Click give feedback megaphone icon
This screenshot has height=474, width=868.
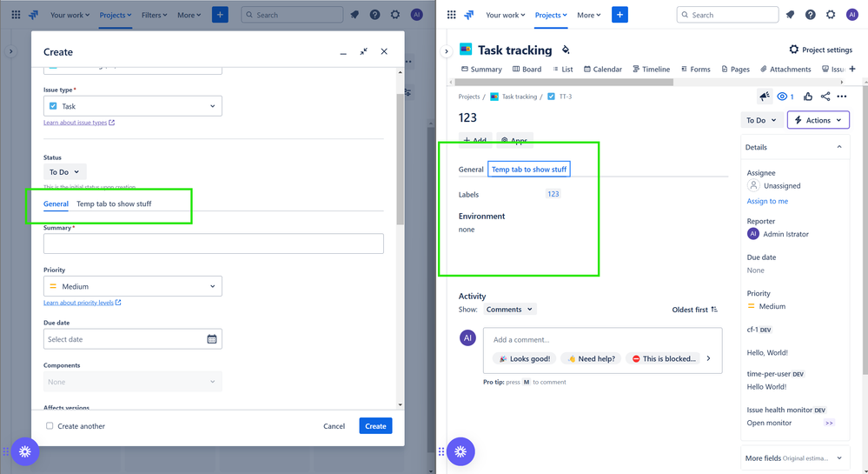pyautogui.click(x=765, y=97)
